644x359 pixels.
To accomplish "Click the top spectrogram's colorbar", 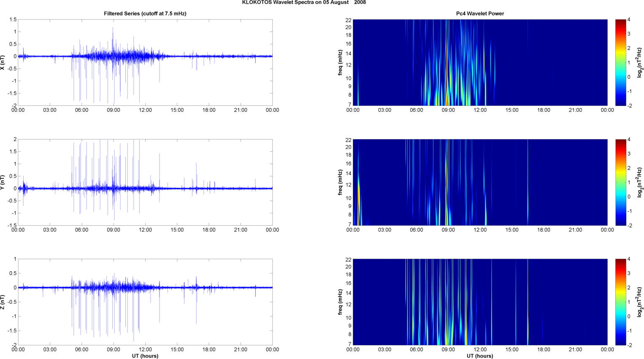I will point(620,62).
